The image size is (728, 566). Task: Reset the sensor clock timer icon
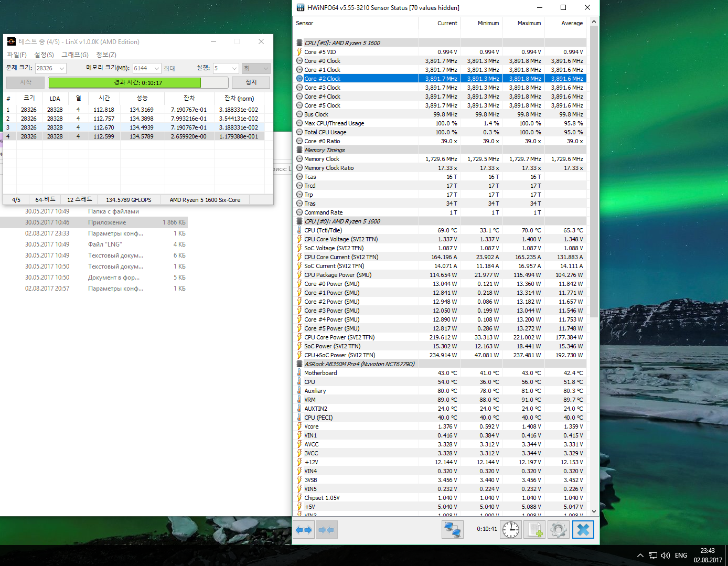(x=510, y=530)
